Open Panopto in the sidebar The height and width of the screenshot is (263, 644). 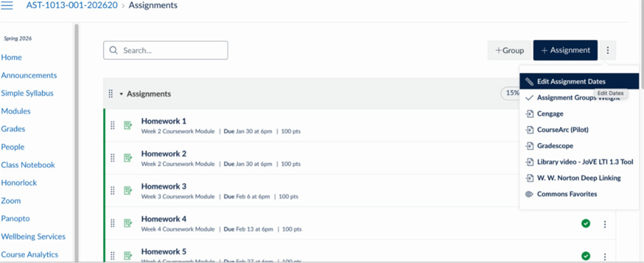point(16,219)
